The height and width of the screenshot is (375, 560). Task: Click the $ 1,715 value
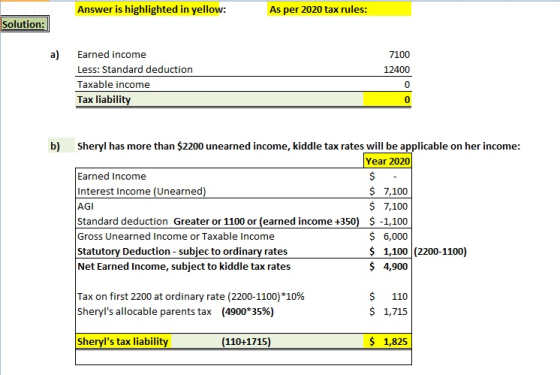(388, 311)
